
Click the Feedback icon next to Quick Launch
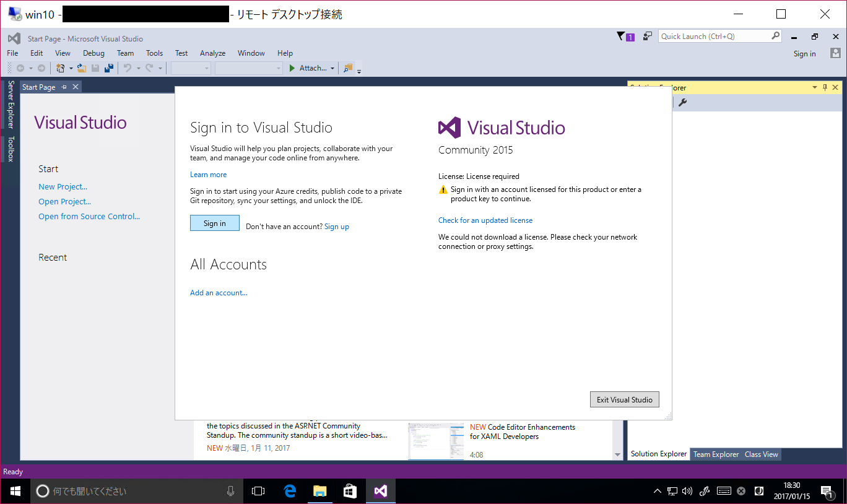pos(647,36)
